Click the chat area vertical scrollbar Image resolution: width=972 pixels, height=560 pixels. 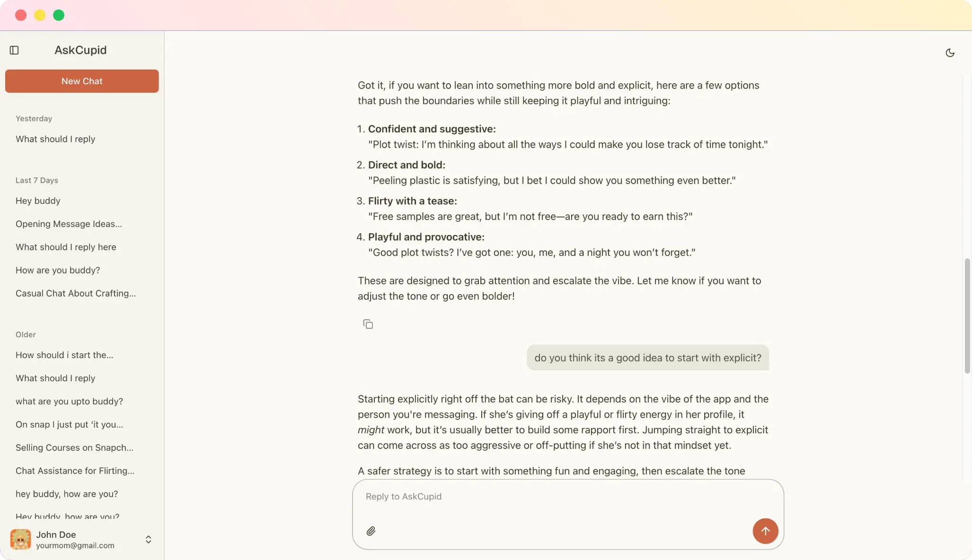[x=967, y=315]
